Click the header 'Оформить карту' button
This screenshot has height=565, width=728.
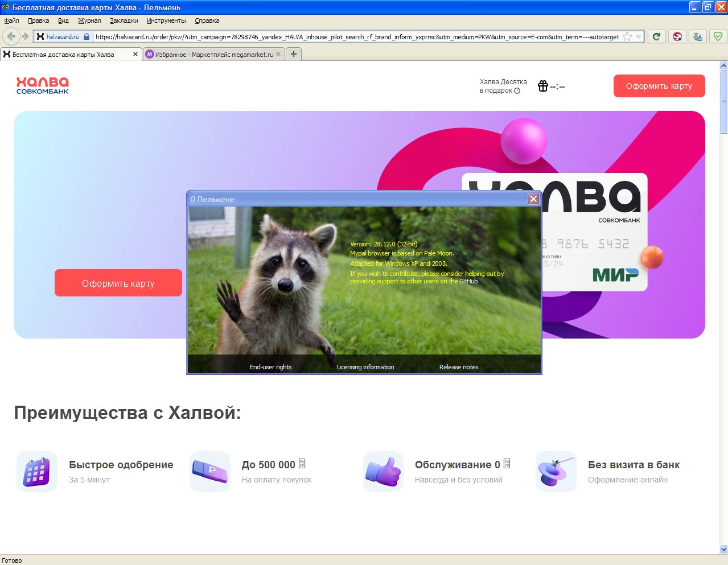coord(659,86)
